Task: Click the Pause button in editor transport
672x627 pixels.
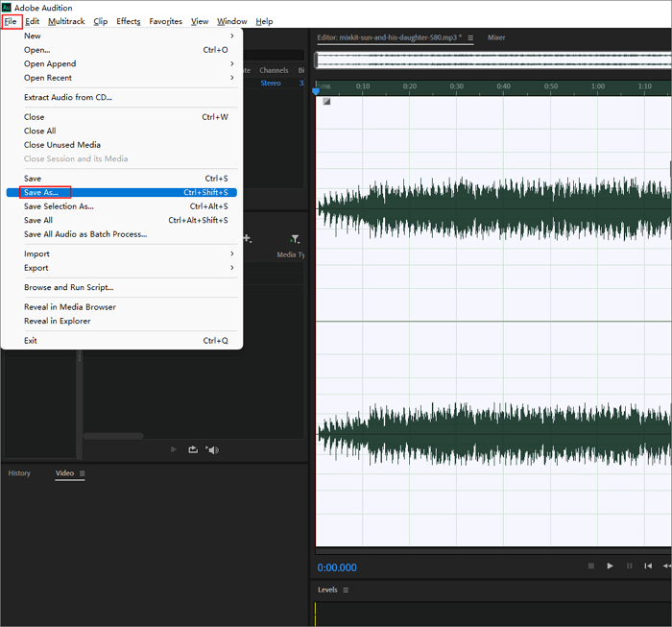Action: pyautogui.click(x=629, y=566)
